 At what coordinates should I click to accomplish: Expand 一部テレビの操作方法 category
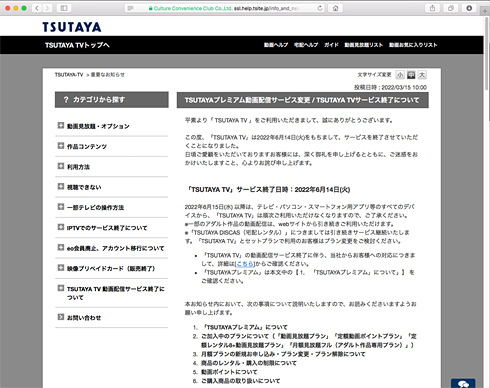pyautogui.click(x=112, y=207)
